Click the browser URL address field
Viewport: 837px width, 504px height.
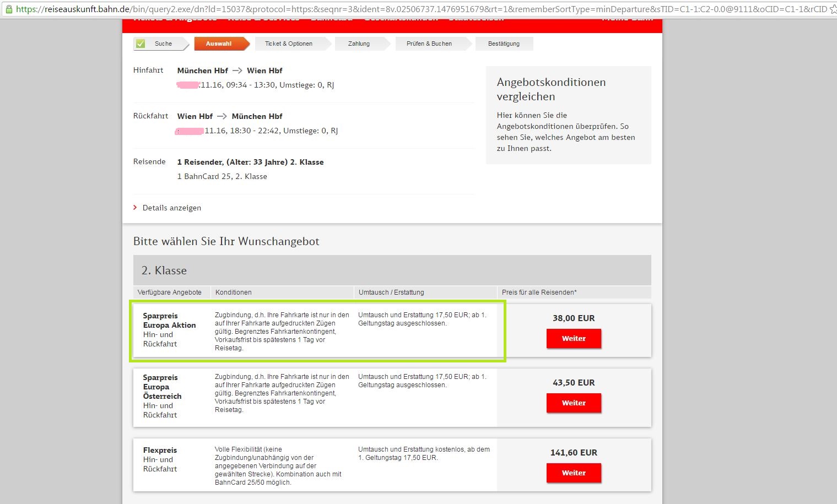point(419,9)
